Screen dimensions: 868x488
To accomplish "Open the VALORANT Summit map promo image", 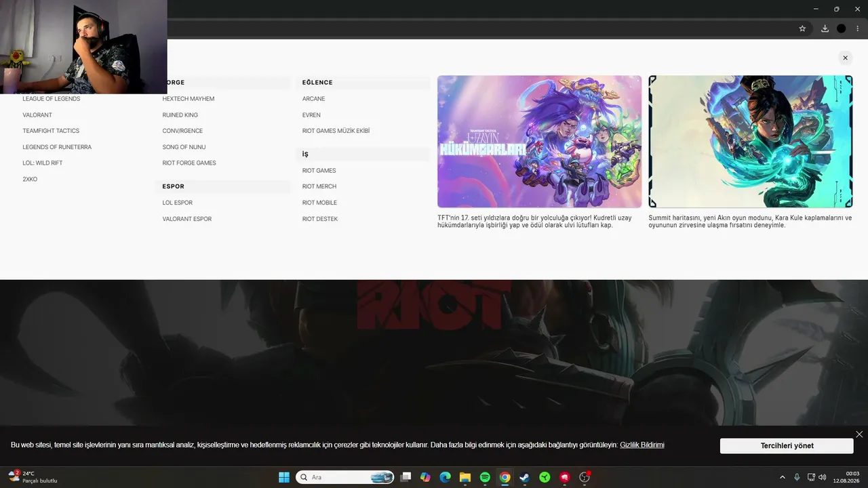I will pyautogui.click(x=751, y=142).
